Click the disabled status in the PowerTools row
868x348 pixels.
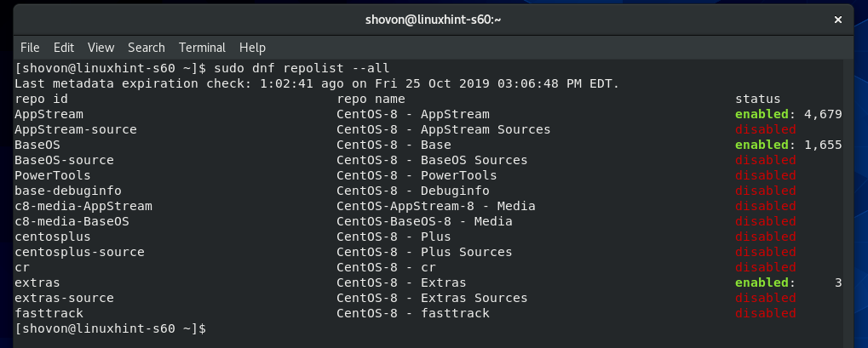pos(765,175)
